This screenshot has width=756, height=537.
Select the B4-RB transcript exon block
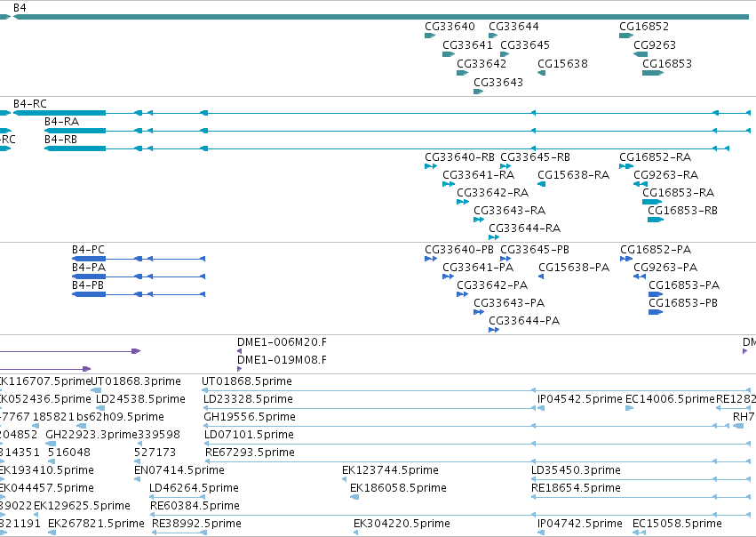[x=75, y=148]
